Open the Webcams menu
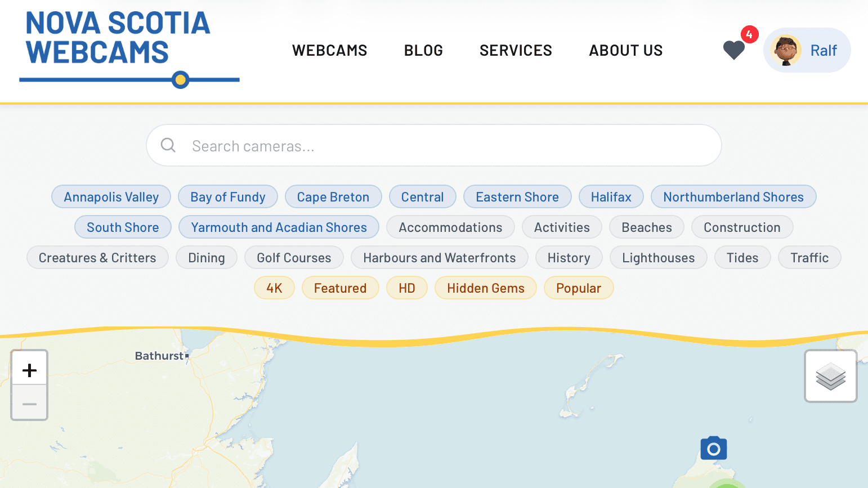Image resolution: width=868 pixels, height=488 pixels. coord(329,51)
